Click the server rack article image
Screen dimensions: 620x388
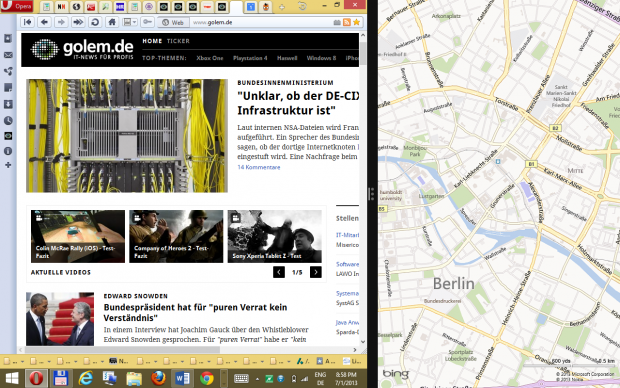(127, 136)
